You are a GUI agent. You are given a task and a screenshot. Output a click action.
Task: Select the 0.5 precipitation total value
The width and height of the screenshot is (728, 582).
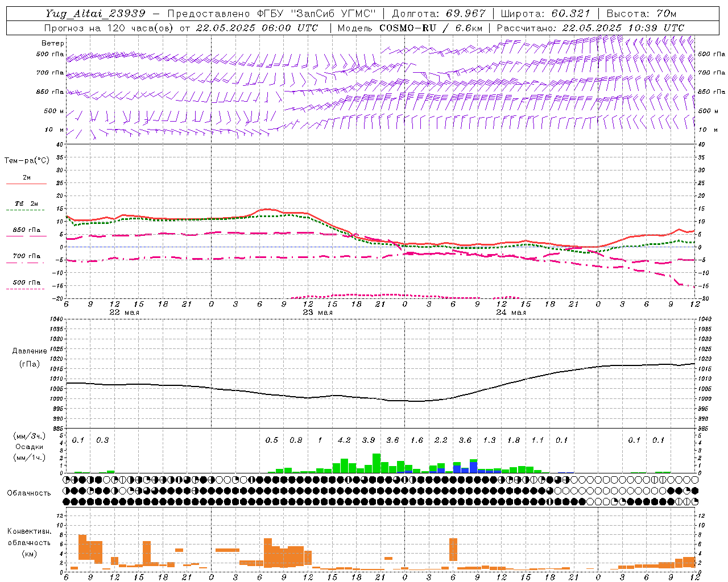tap(272, 440)
